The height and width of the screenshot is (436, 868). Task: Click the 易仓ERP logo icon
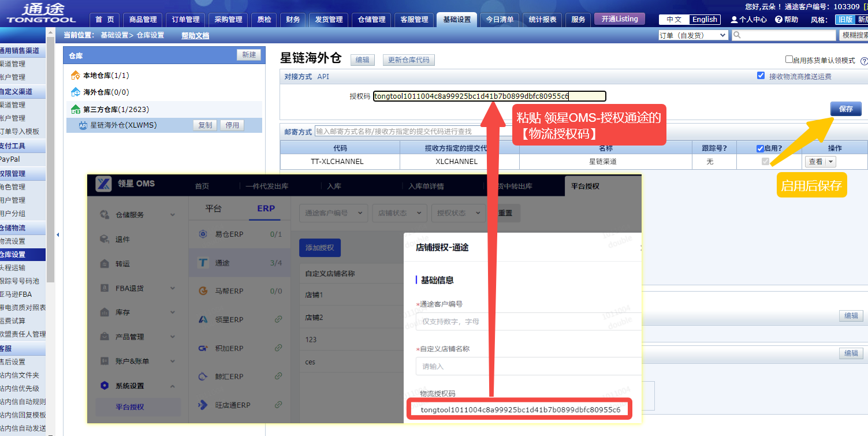(x=203, y=234)
